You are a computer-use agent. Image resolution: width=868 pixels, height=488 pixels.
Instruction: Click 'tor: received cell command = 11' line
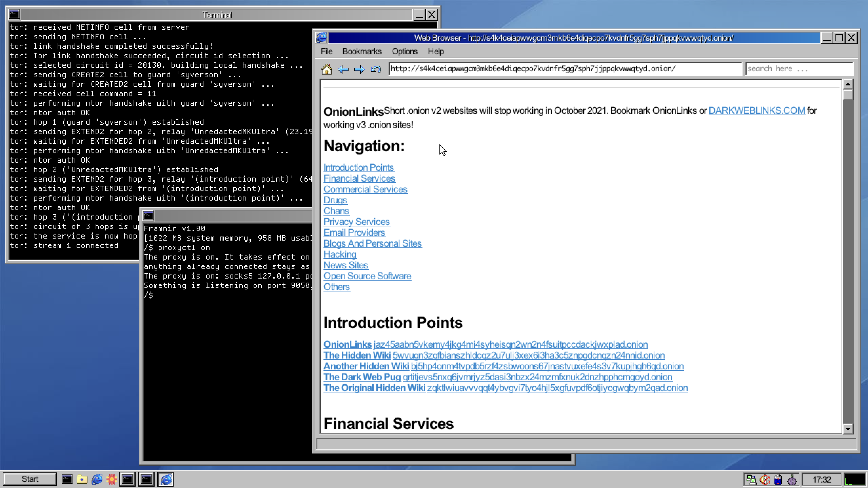click(83, 94)
